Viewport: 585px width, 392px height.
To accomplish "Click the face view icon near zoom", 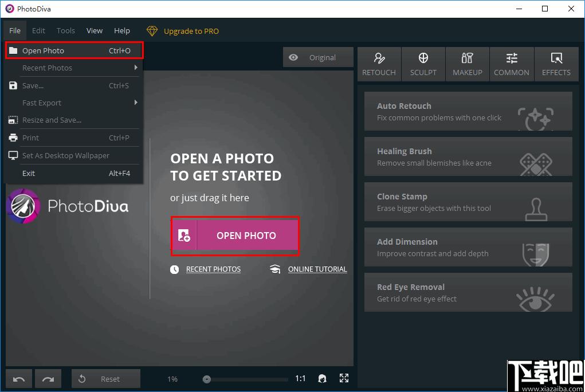I will (x=323, y=379).
